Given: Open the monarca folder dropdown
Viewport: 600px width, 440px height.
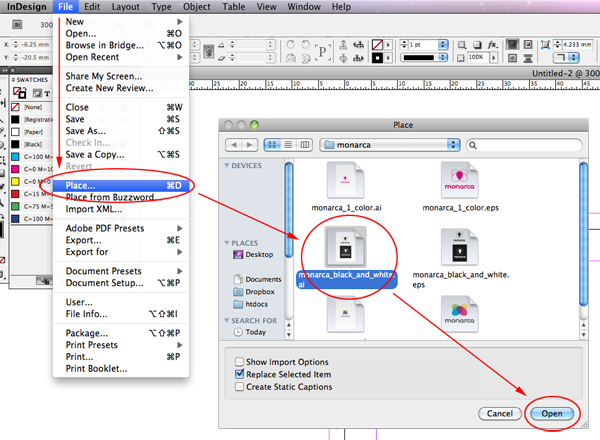Looking at the screenshot, I should [x=390, y=145].
